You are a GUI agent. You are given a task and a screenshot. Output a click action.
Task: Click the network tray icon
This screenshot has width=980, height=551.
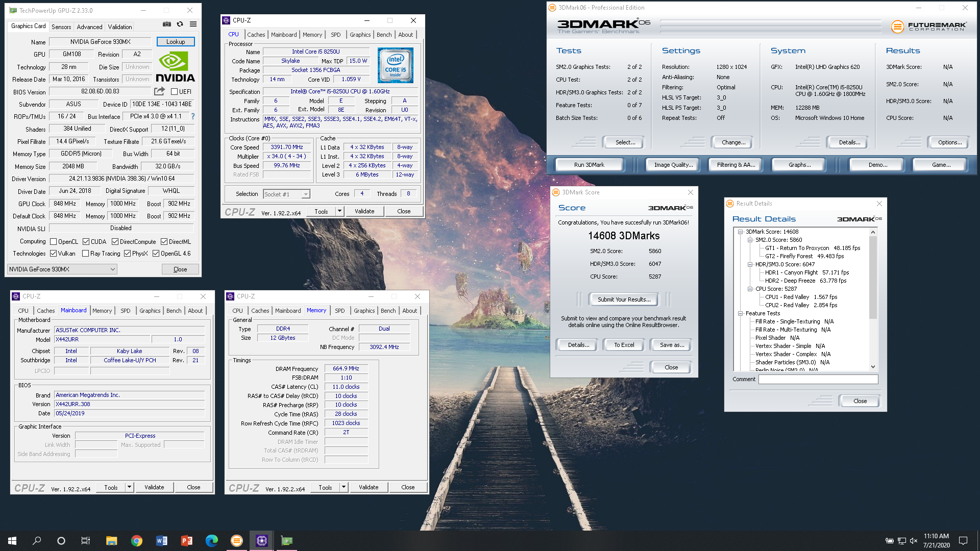(x=901, y=541)
